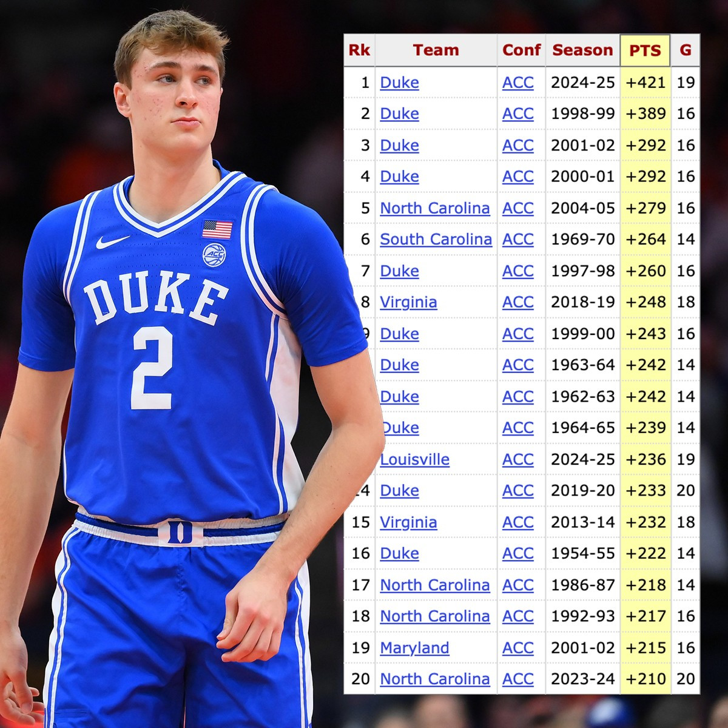Open the Duke link in the 2001-02 row
728x728 pixels.
pyautogui.click(x=399, y=146)
